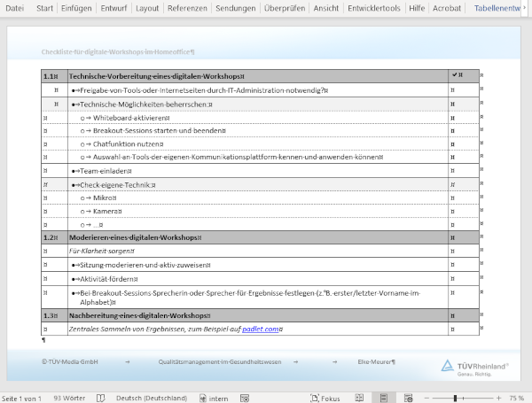532x403 pixels.
Task: Select web layout view icon
Action: point(409,399)
